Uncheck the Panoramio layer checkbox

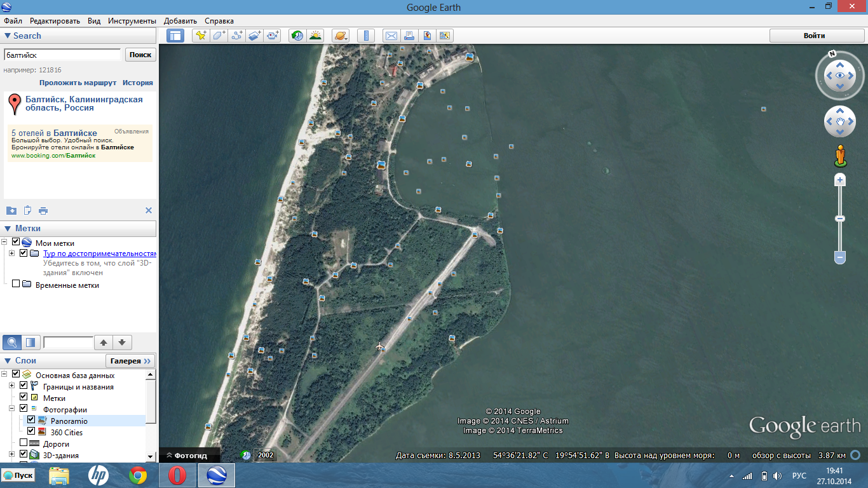(x=31, y=421)
